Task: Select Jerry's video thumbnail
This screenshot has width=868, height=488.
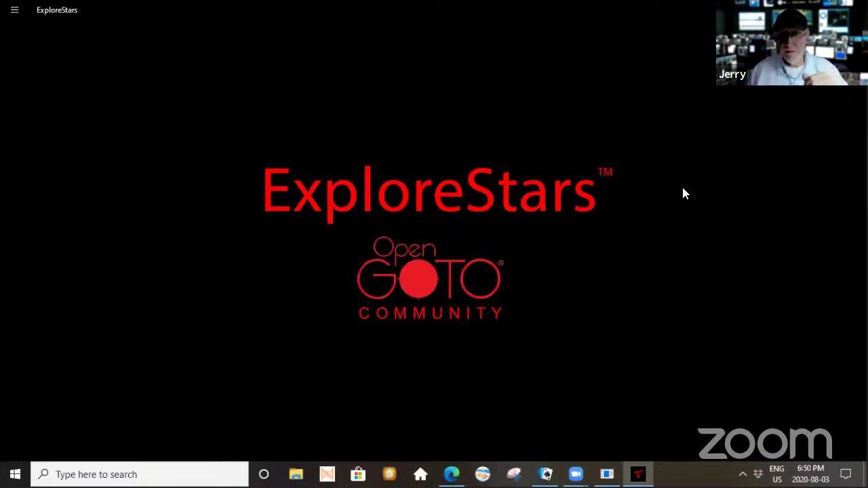Action: pos(791,43)
